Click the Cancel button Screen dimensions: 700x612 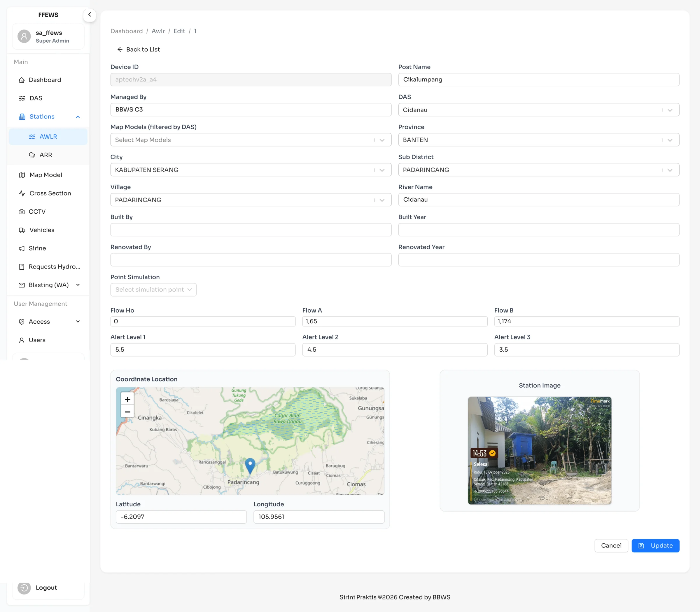[611, 546]
